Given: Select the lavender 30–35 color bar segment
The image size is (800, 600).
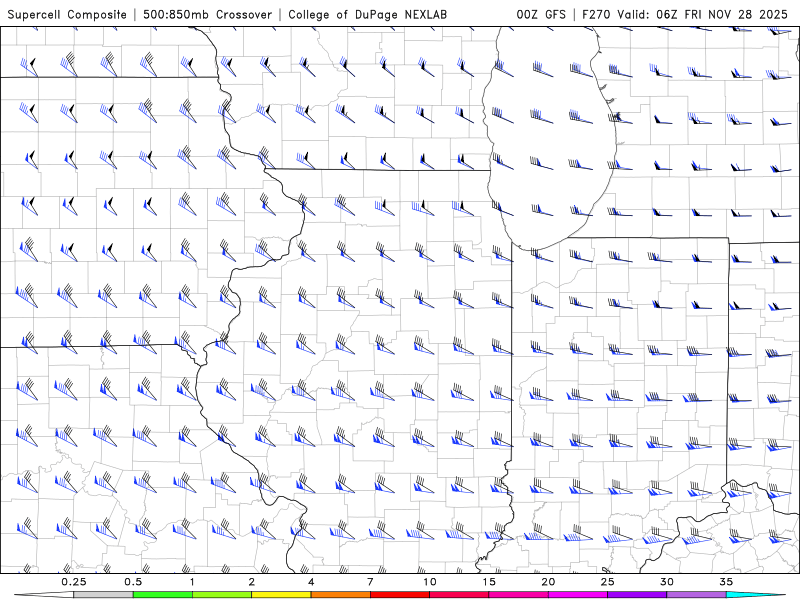Looking at the screenshot, I should coord(697,595).
